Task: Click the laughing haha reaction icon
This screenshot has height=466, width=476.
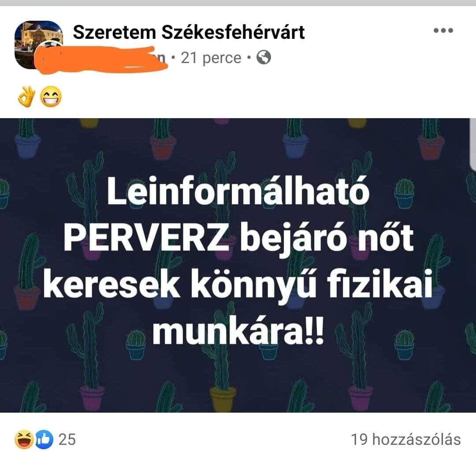Action: pos(24,440)
